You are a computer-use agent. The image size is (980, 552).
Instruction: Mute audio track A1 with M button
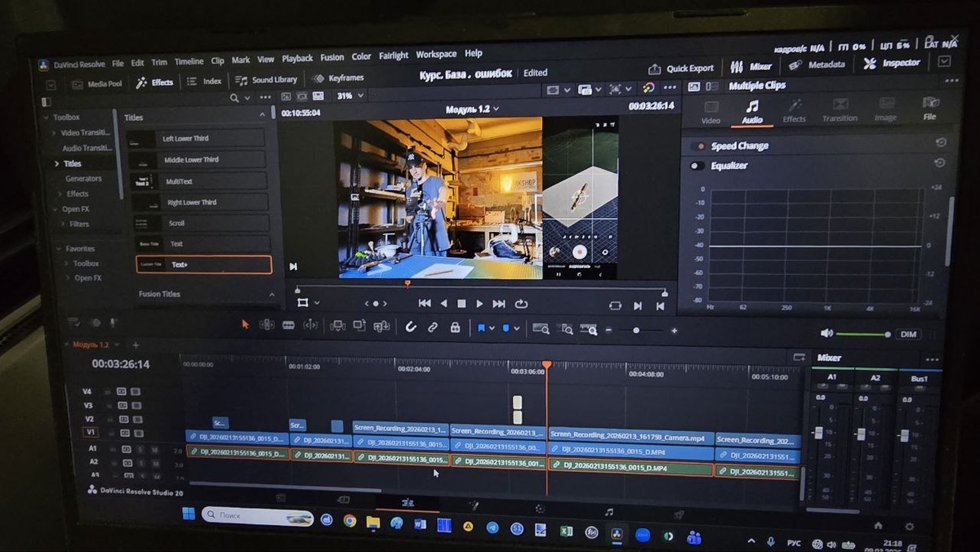(x=154, y=448)
